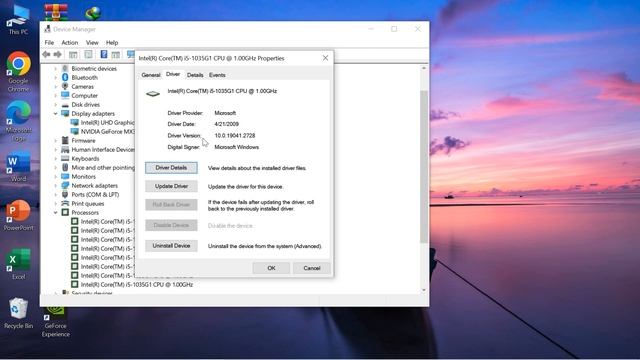Open the View menu
This screenshot has height=360, width=640.
92,42
